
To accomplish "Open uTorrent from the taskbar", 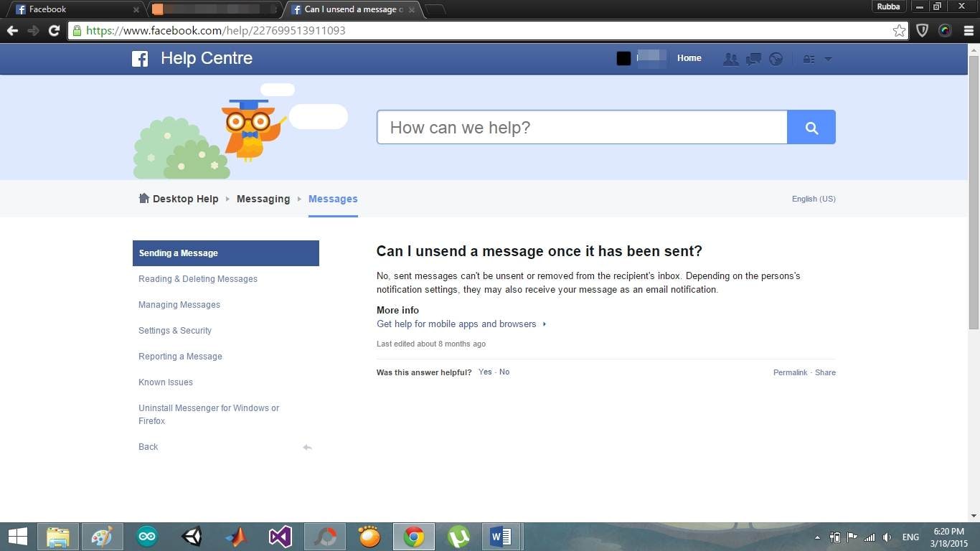I will [x=458, y=537].
